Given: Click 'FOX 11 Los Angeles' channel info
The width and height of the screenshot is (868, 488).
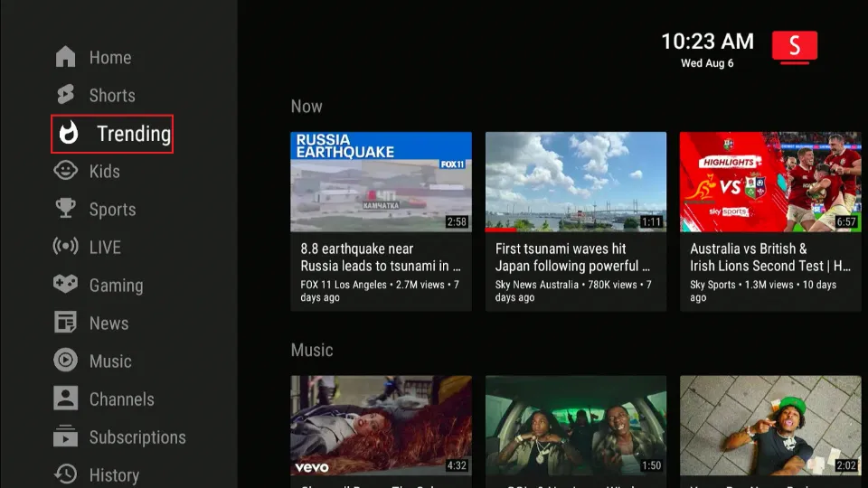Looking at the screenshot, I should (x=380, y=291).
